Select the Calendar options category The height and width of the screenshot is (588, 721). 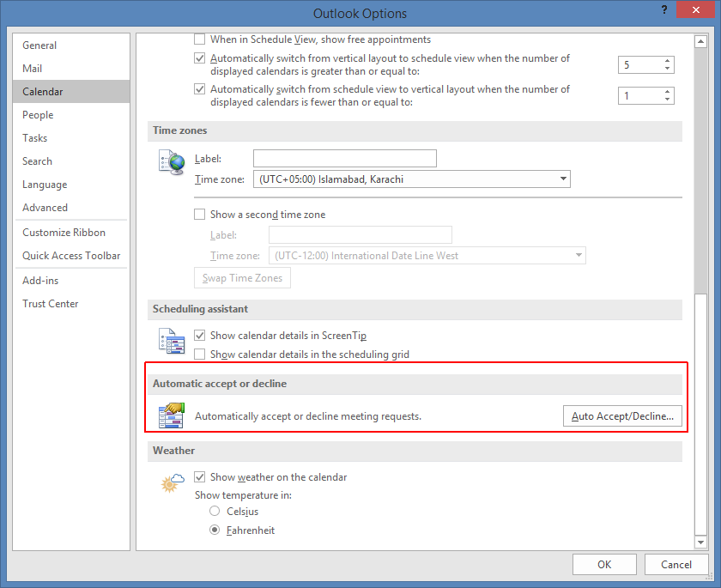coord(71,92)
